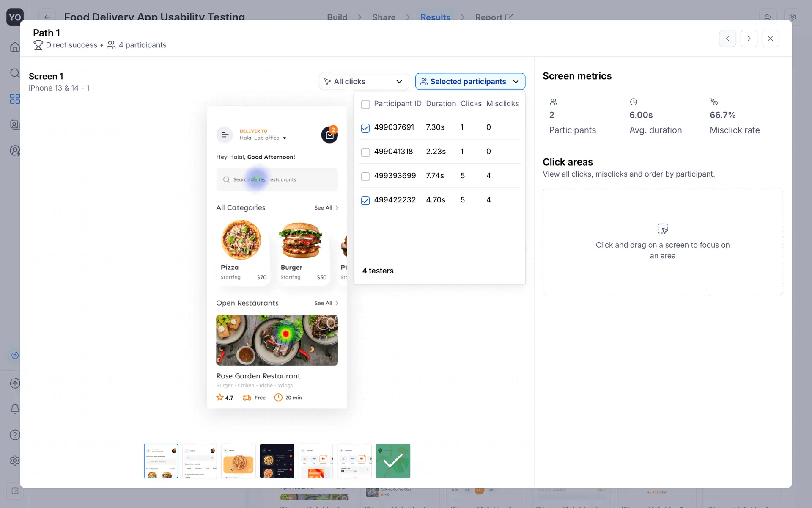Open the dashboard grid icon in sidebar

15,99
